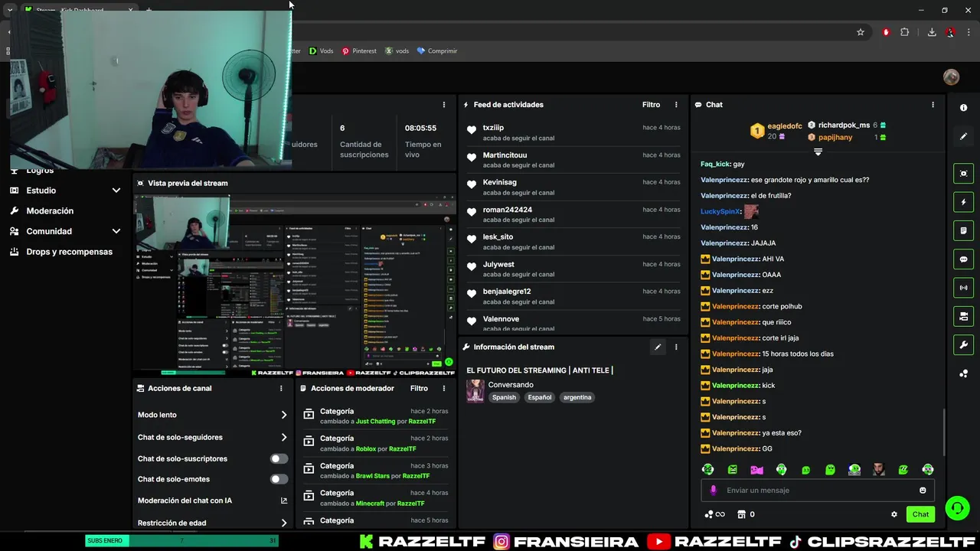Click the purple microphone icon in message box
Screen dimensions: 980x551
click(x=714, y=490)
